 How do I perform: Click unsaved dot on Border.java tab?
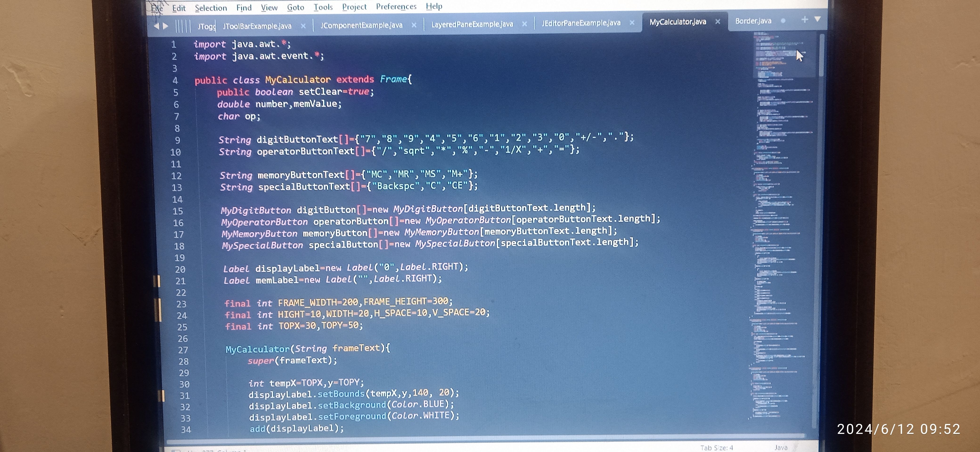783,21
